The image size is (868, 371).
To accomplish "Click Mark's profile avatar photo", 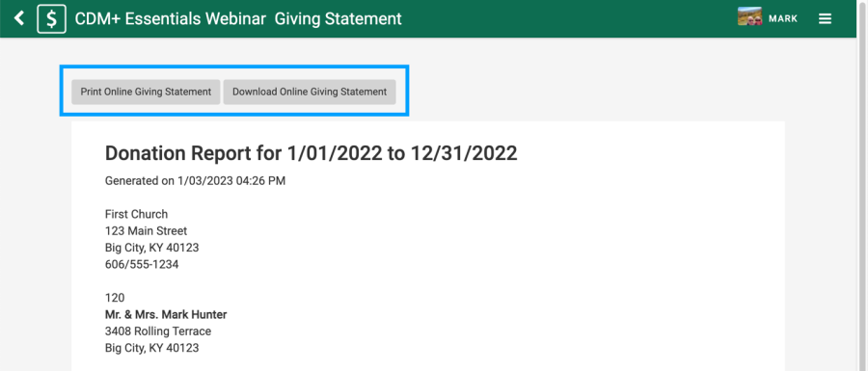I will tap(749, 16).
